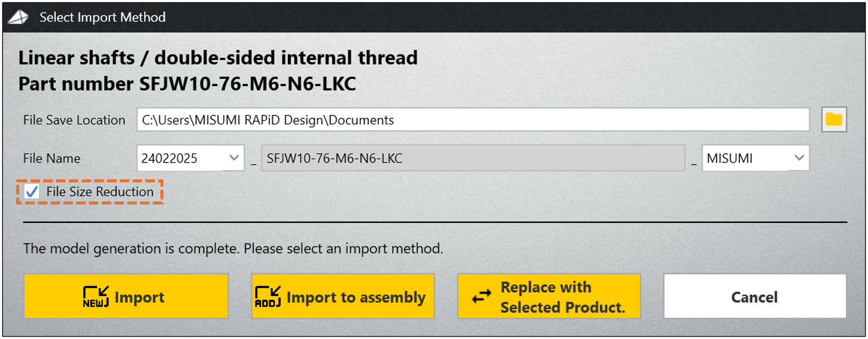The width and height of the screenshot is (868, 339).
Task: Expand the MISUMI suffix dropdown arrow
Action: point(799,158)
